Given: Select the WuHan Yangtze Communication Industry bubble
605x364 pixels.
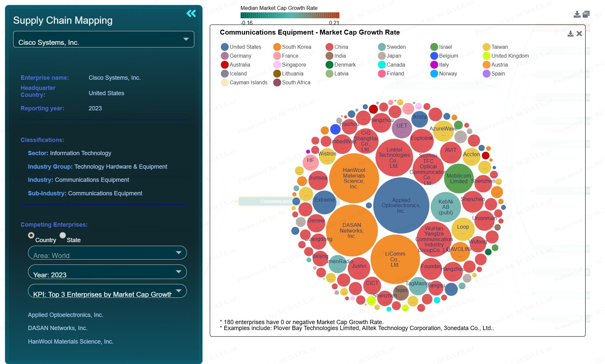Looking at the screenshot, I should 434,239.
